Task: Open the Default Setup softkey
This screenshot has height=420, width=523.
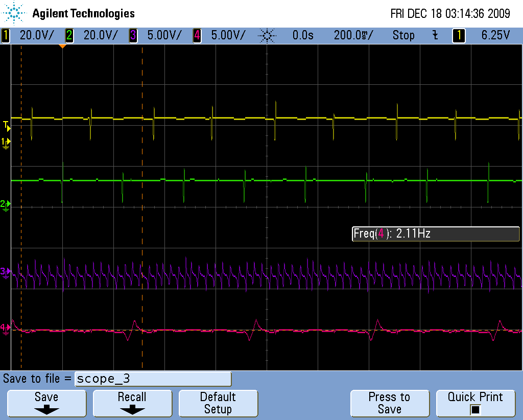Action: coord(218,403)
